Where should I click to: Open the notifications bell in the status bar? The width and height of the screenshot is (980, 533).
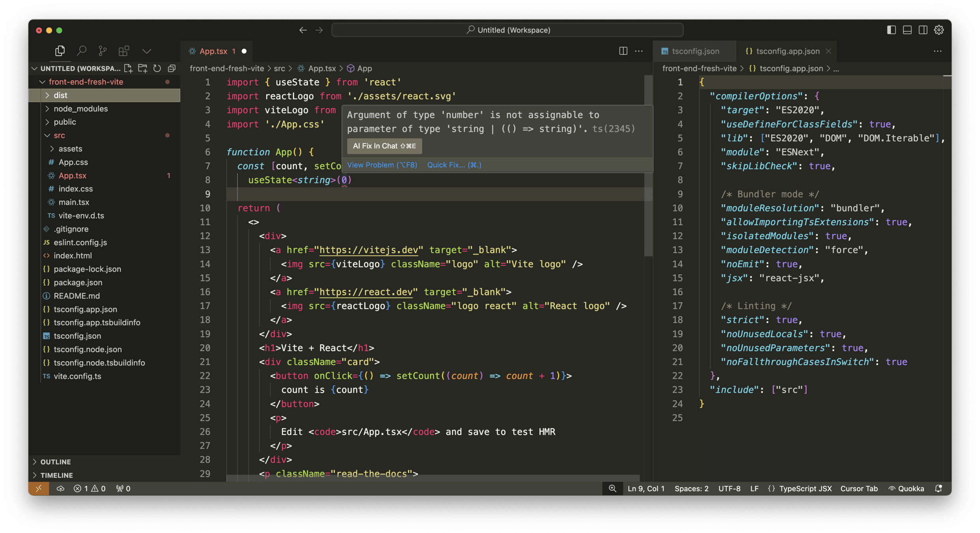(x=939, y=488)
